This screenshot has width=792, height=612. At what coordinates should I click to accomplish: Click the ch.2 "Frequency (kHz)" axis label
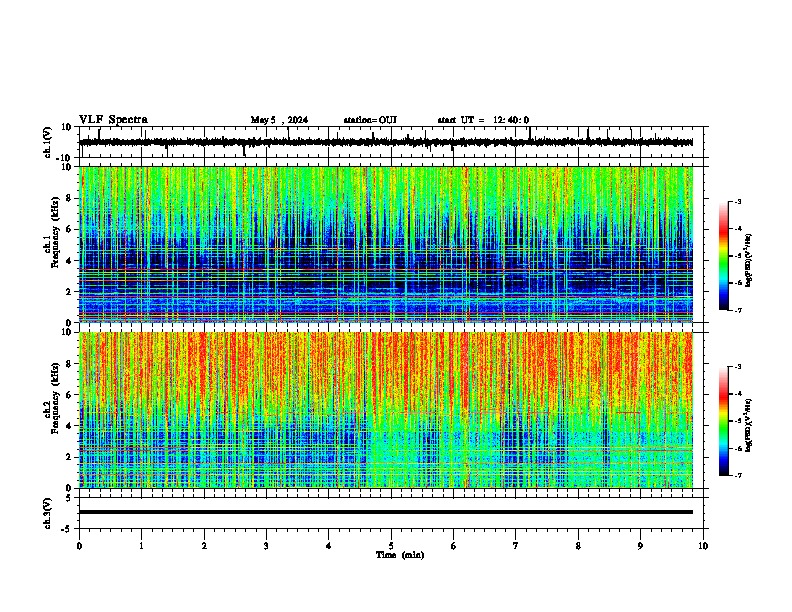click(54, 398)
